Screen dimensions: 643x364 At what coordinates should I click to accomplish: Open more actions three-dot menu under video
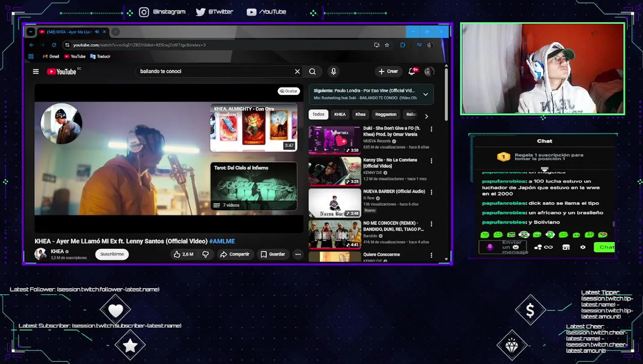coord(298,254)
